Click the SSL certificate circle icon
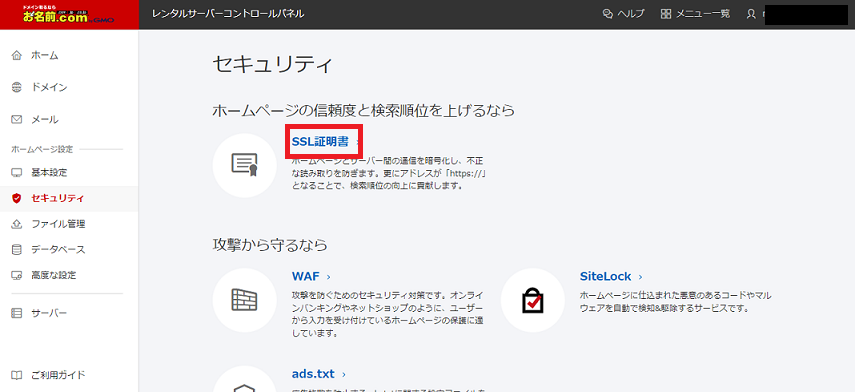Image resolution: width=855 pixels, height=392 pixels. click(x=244, y=165)
